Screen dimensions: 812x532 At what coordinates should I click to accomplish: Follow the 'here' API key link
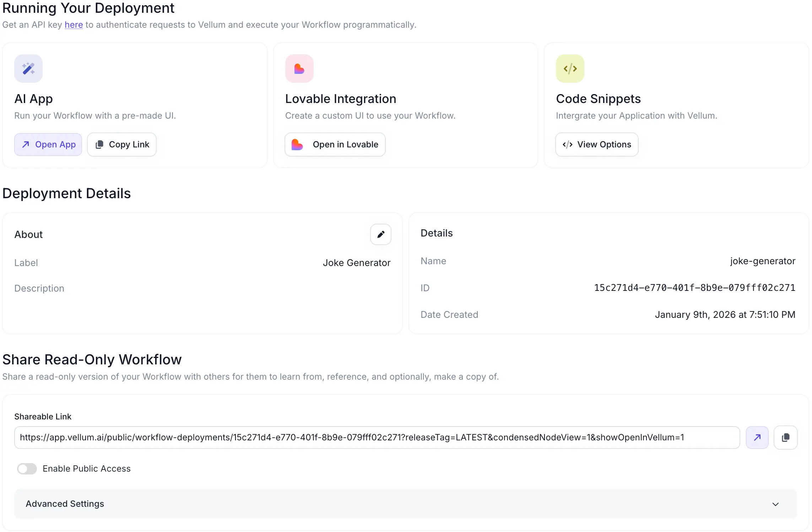pos(74,25)
